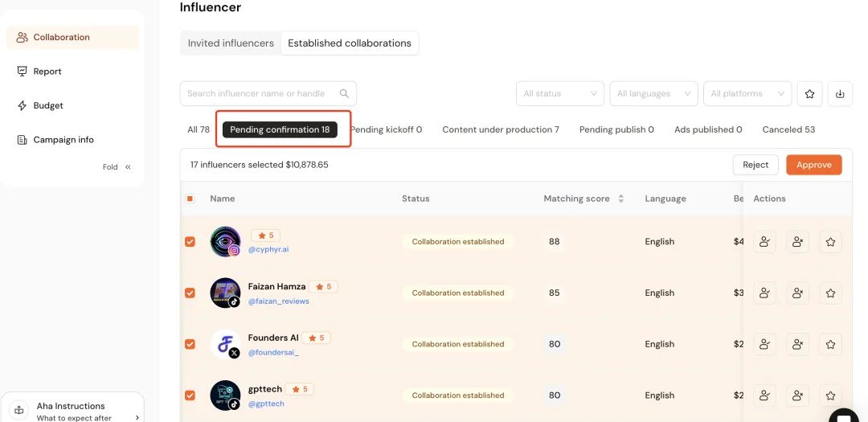The height and width of the screenshot is (422, 868).
Task: Click the Fold collapse sidebar icon
Action: (x=128, y=167)
